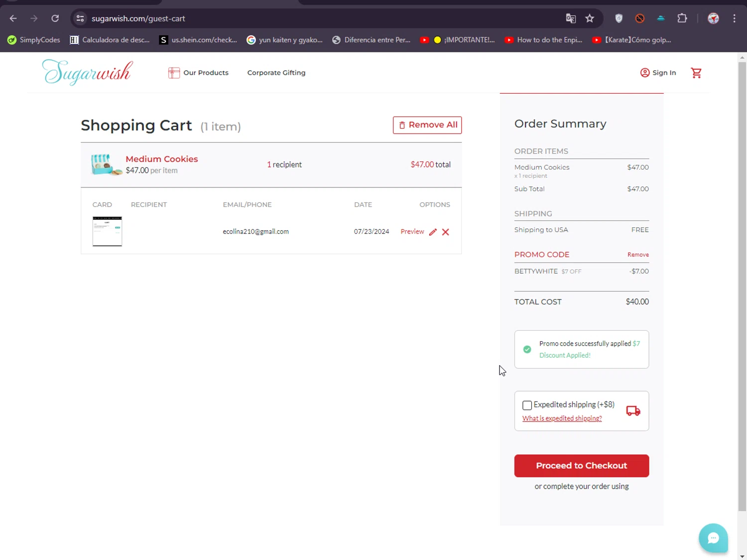The image size is (747, 560).
Task: Open the Chrome three-dot menu
Action: (735, 18)
